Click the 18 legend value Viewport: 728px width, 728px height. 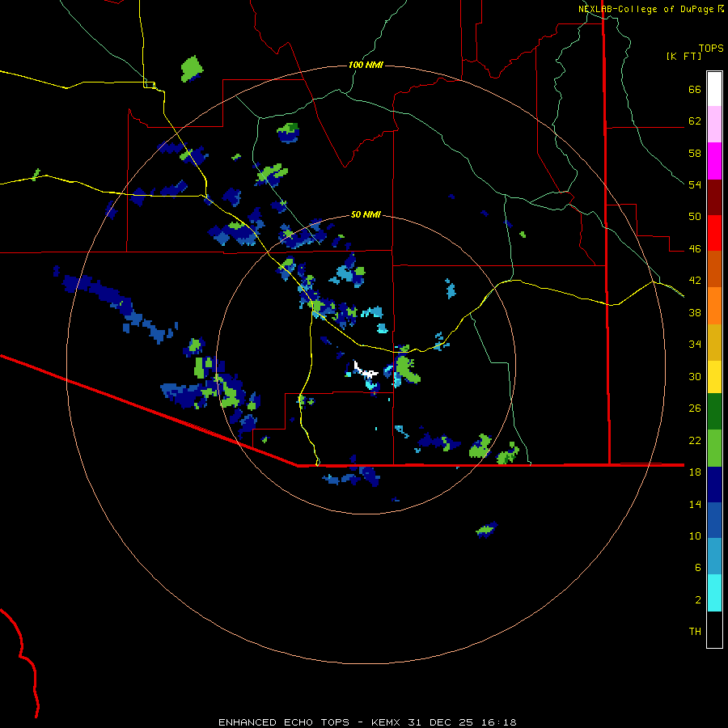click(695, 472)
